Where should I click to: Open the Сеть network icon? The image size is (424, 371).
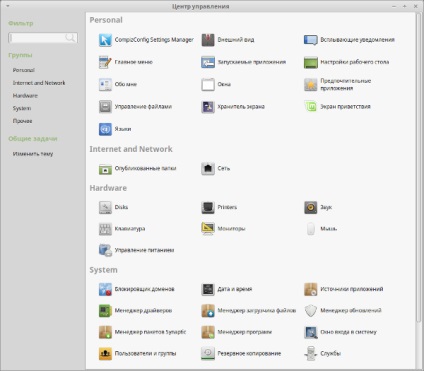[208, 169]
